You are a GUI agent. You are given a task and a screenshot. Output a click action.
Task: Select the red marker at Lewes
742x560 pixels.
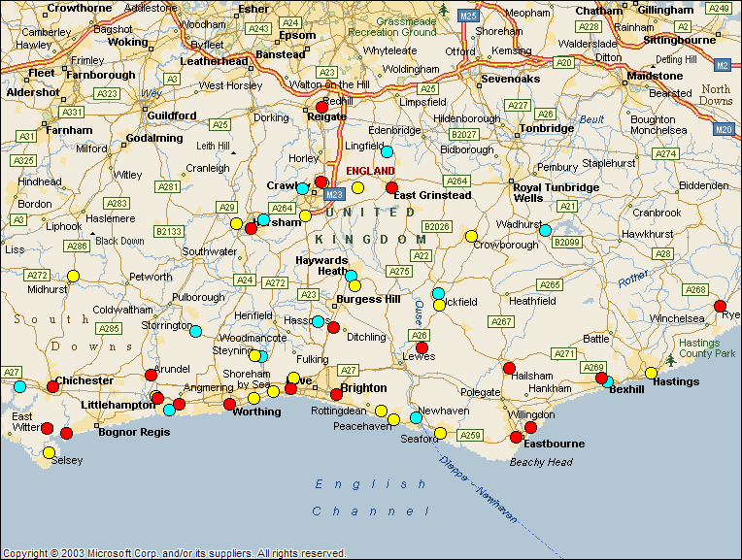[422, 347]
